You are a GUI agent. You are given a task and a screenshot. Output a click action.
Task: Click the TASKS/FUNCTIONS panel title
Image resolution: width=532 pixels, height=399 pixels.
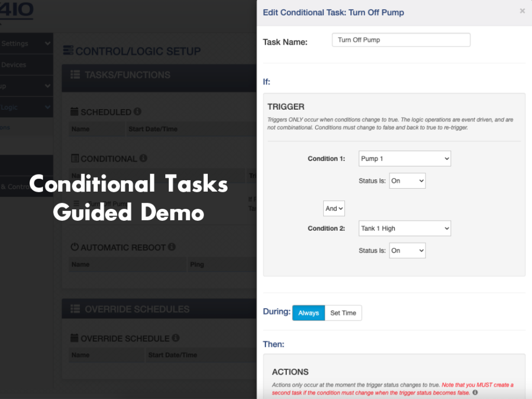pos(128,75)
